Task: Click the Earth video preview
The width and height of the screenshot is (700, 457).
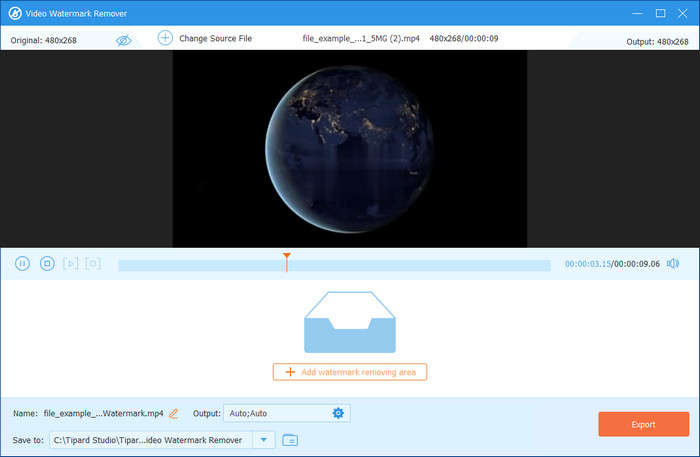Action: click(x=350, y=149)
